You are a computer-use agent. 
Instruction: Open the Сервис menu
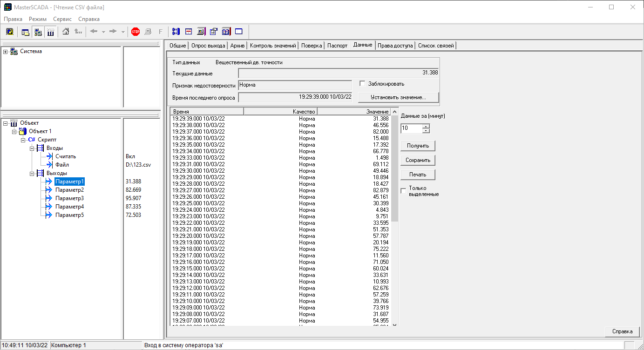coord(62,19)
